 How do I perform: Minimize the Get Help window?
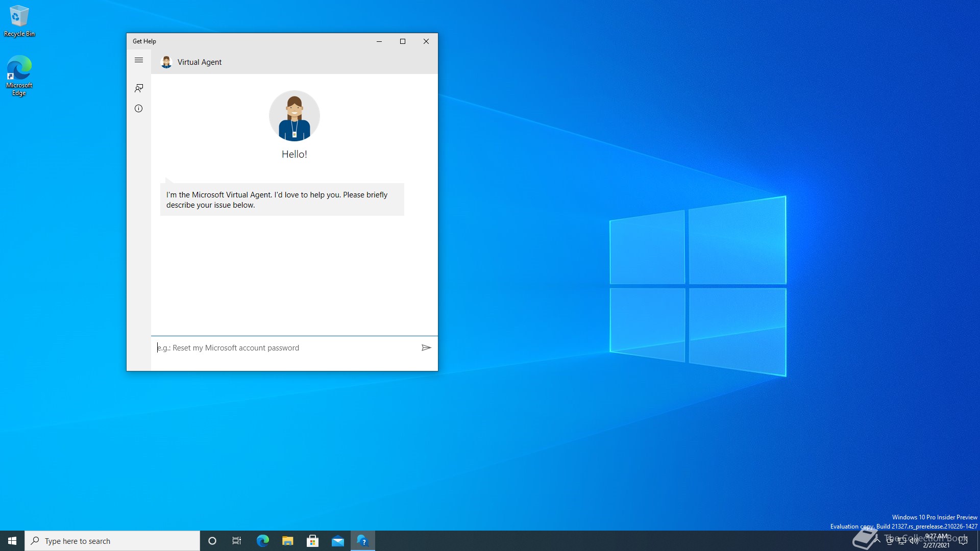tap(379, 41)
